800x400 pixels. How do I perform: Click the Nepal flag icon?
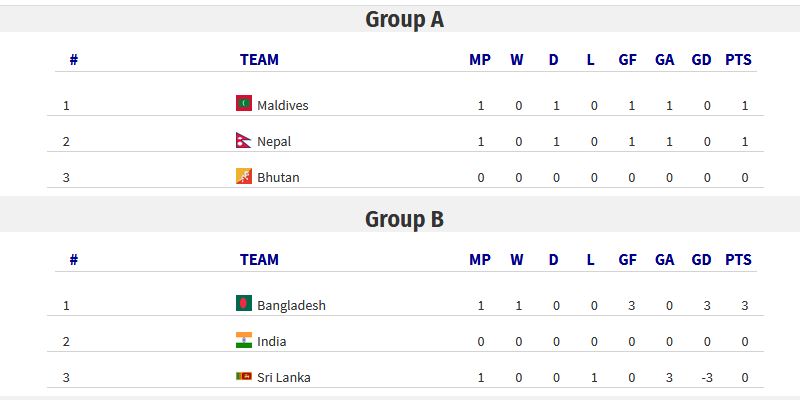coord(244,140)
